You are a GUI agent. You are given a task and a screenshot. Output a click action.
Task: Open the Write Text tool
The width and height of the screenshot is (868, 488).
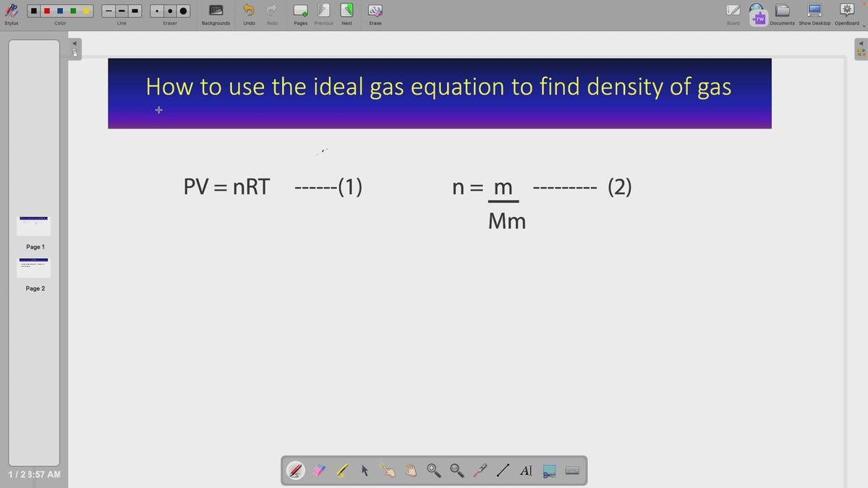pyautogui.click(x=526, y=470)
